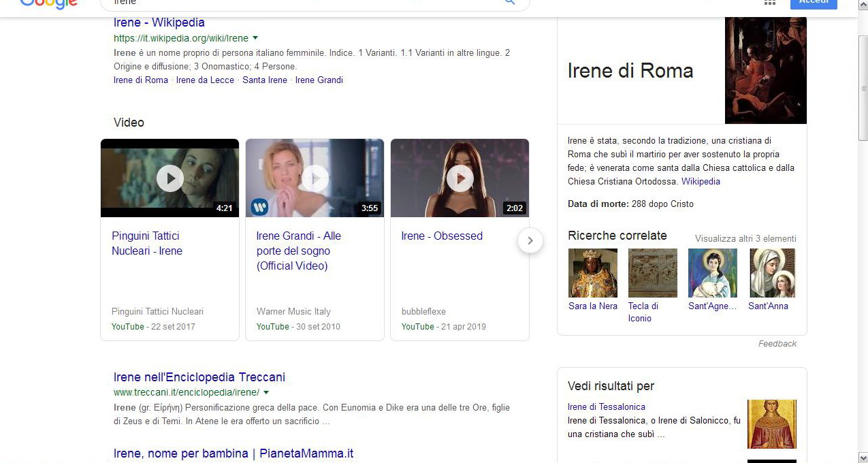The height and width of the screenshot is (463, 868).
Task: Click the 2:02 duration badge
Action: pyautogui.click(x=515, y=208)
